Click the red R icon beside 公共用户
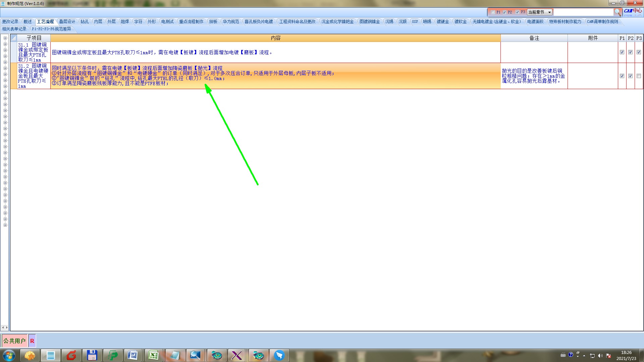 (32, 341)
